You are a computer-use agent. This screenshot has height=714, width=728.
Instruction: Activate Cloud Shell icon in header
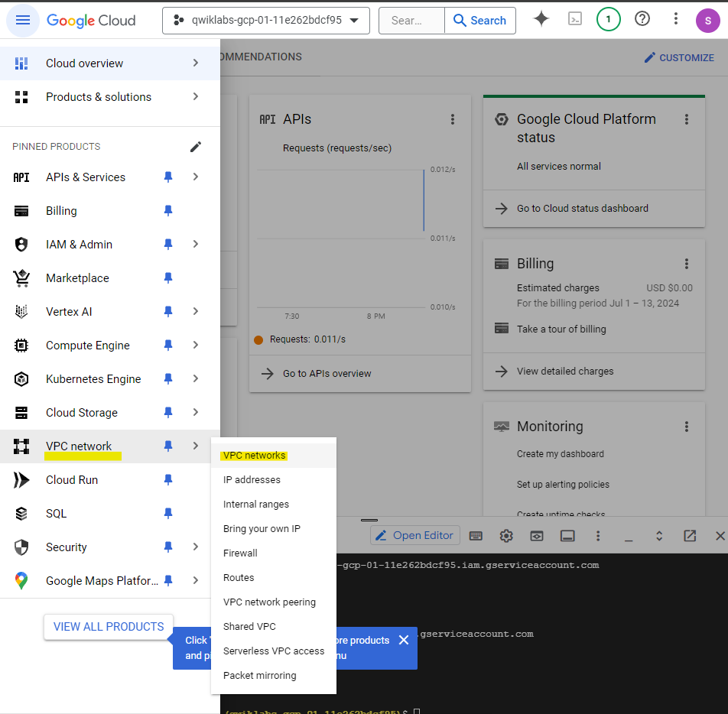click(x=575, y=19)
